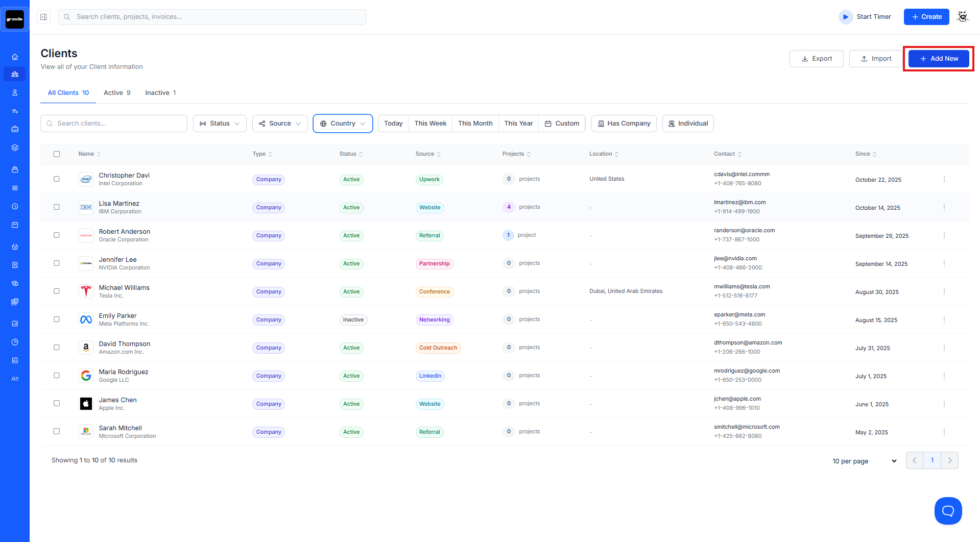Viewport: 980px width, 542px height.
Task: Select all clients with header checkbox
Action: (57, 154)
